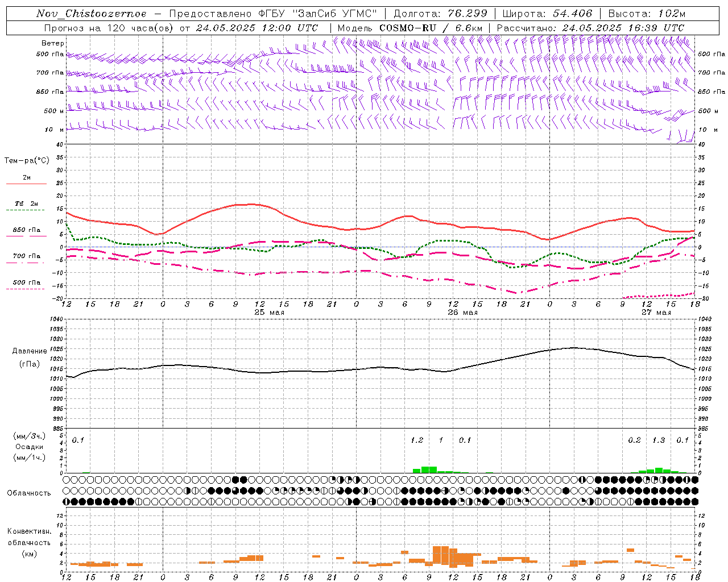Image resolution: width=728 pixels, height=582 pixels.
Task: Click the 3-hour precipitation value '1.2'
Action: coord(417,440)
